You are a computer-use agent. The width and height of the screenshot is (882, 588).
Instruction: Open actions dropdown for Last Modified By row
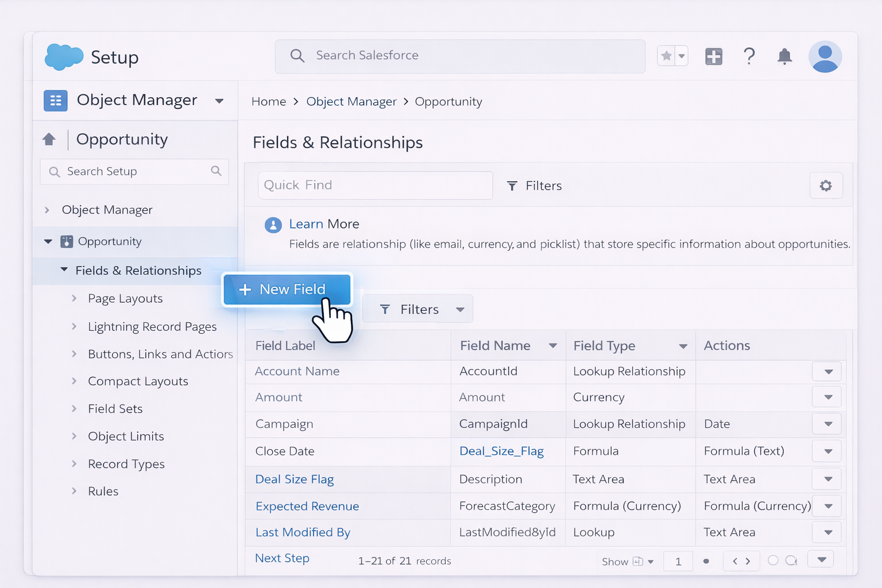click(827, 532)
